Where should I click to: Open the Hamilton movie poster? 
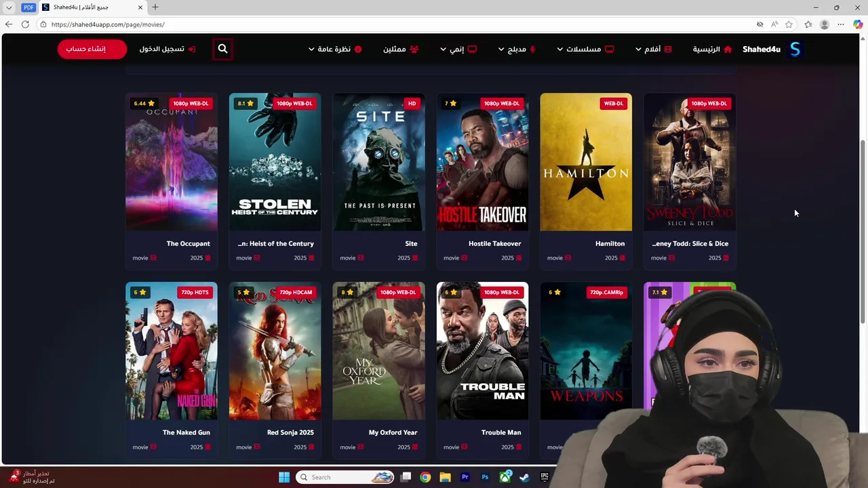586,162
